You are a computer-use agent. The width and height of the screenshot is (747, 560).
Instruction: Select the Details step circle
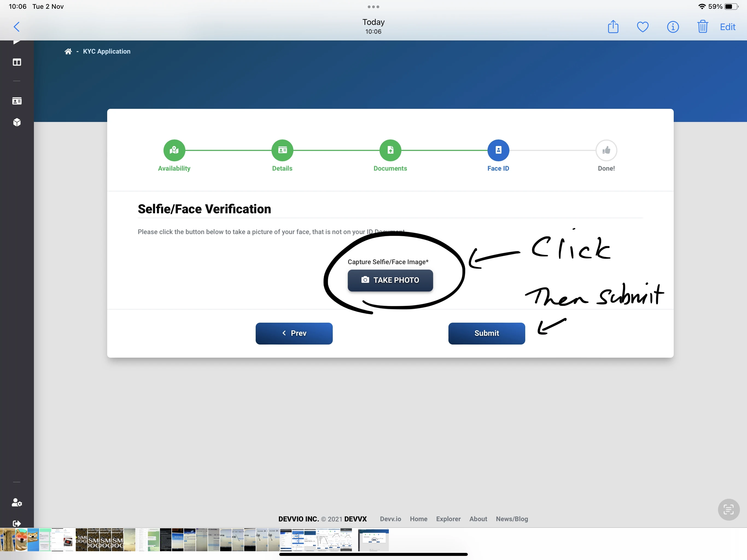[x=282, y=150]
